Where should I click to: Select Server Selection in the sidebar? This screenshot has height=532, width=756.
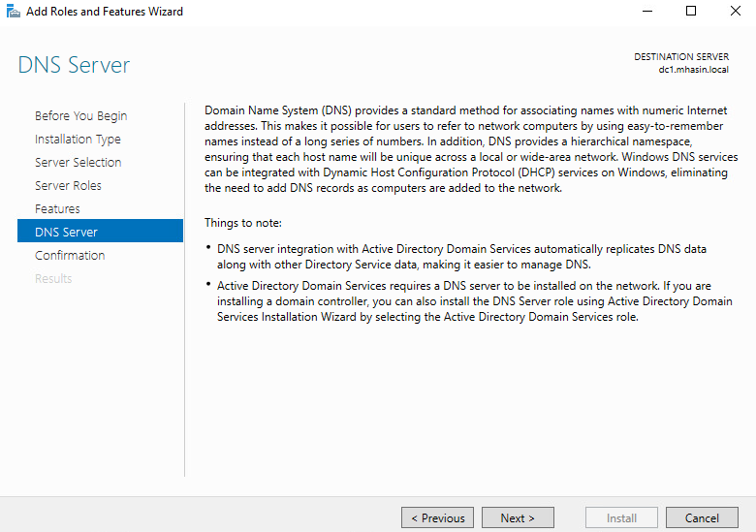click(x=78, y=162)
